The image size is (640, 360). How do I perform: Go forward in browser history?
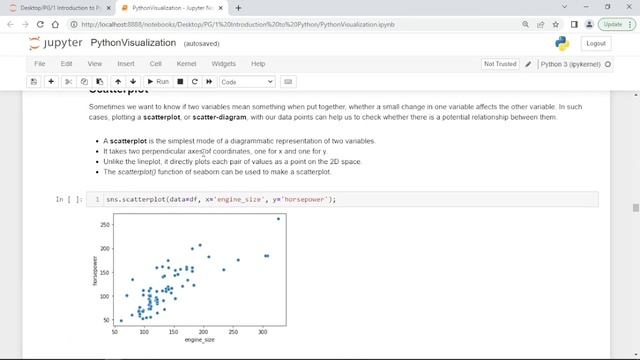pyautogui.click(x=25, y=24)
